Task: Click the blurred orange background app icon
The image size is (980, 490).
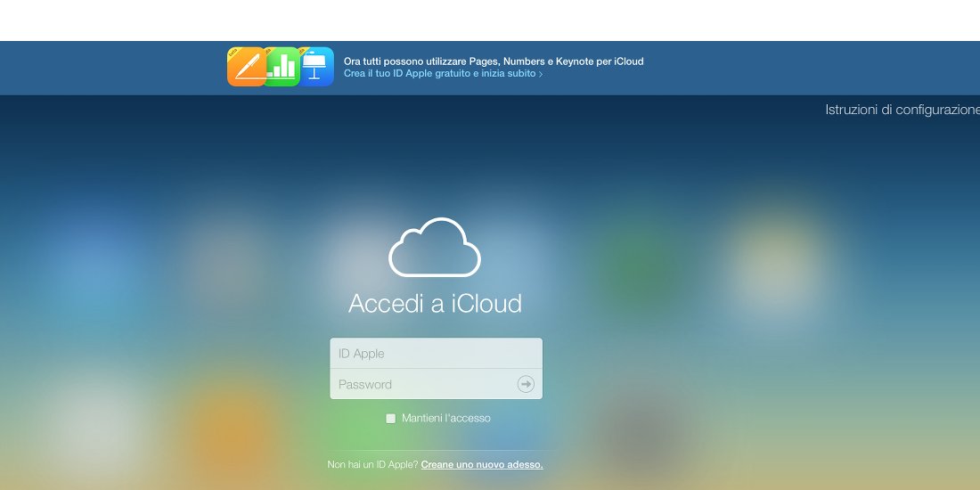Action: [x=230, y=431]
